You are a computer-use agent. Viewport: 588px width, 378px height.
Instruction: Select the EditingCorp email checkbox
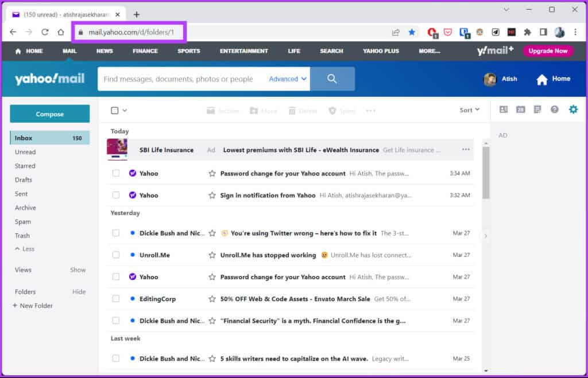click(x=116, y=299)
